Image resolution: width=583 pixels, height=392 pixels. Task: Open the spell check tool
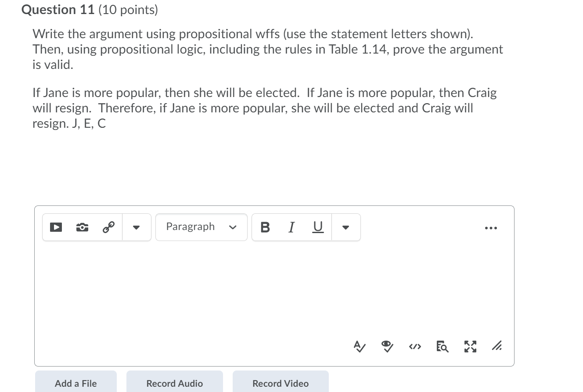[x=359, y=347]
